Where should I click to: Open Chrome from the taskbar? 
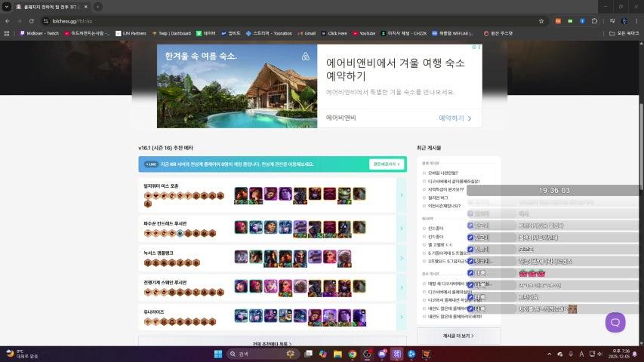[x=353, y=354]
